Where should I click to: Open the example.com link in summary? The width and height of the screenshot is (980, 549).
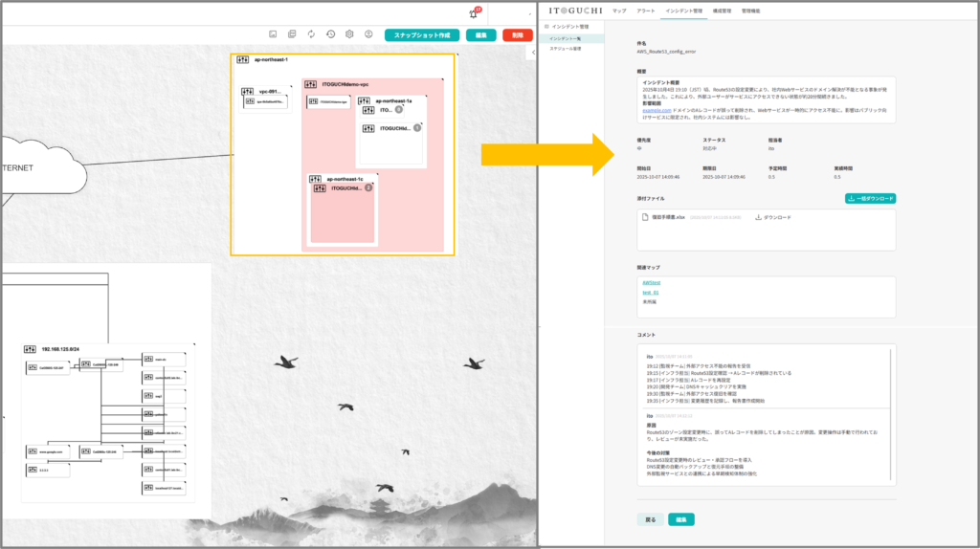(x=657, y=111)
